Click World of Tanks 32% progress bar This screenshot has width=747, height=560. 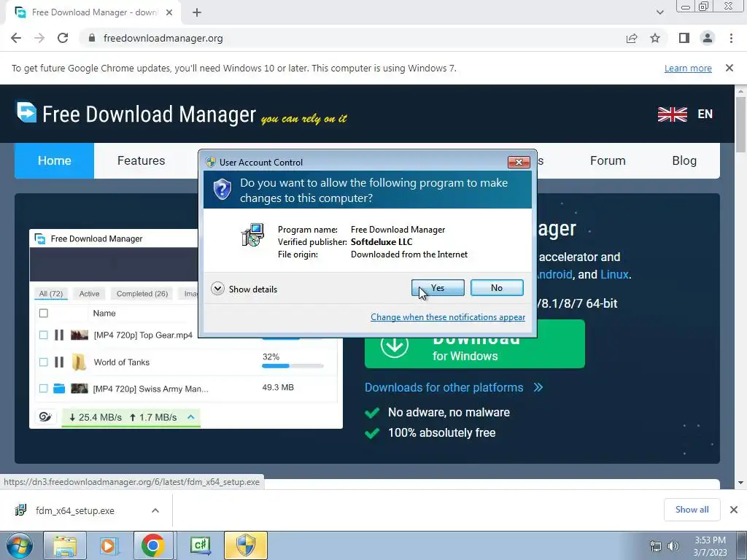293,366
